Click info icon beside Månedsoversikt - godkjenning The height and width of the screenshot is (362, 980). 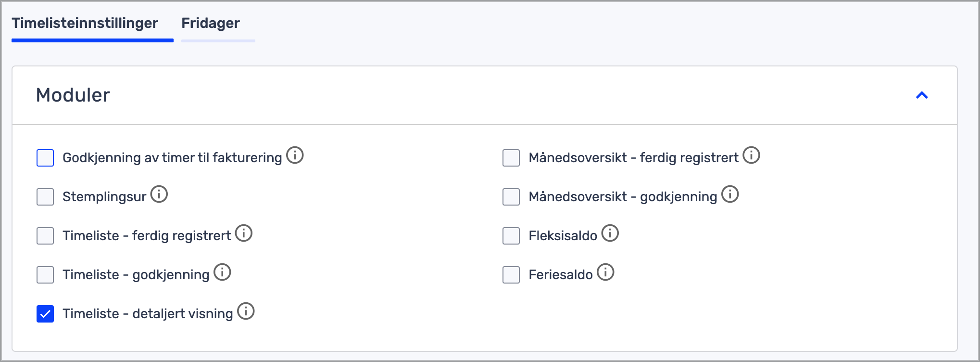click(x=730, y=194)
